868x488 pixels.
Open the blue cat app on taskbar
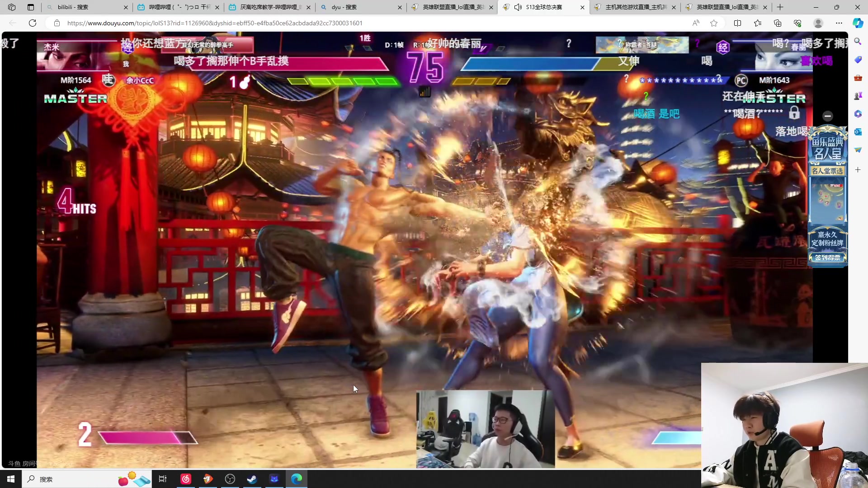point(274,479)
